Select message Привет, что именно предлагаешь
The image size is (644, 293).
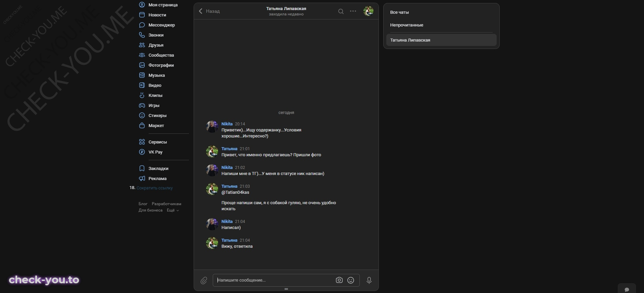[271, 155]
